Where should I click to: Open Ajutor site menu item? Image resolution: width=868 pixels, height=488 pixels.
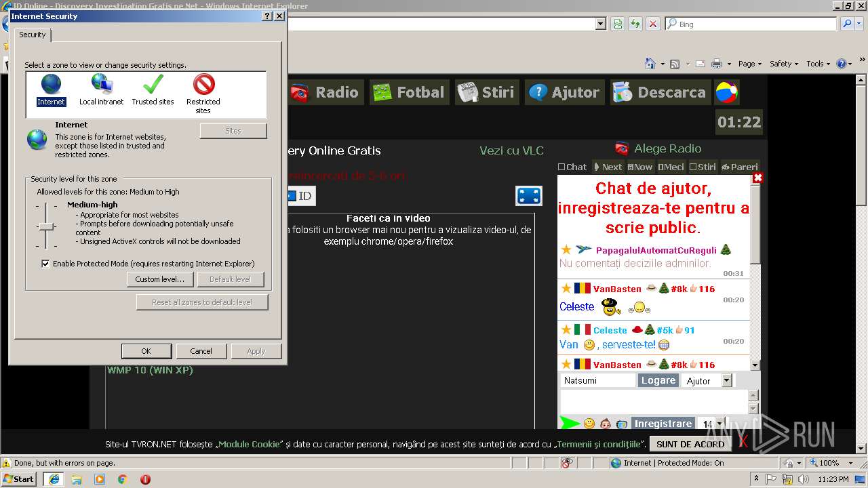(x=564, y=92)
